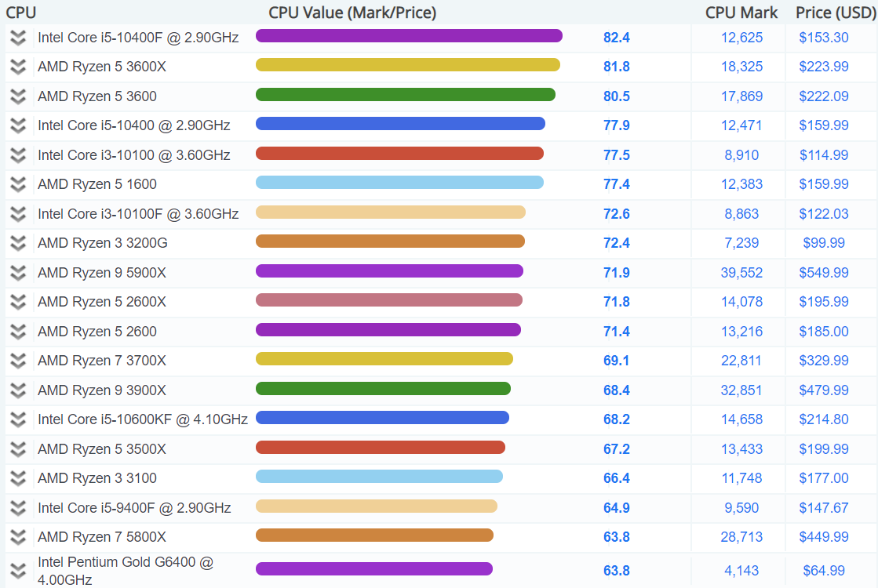Open the AMD Ryzen 9 5900X link

click(102, 273)
